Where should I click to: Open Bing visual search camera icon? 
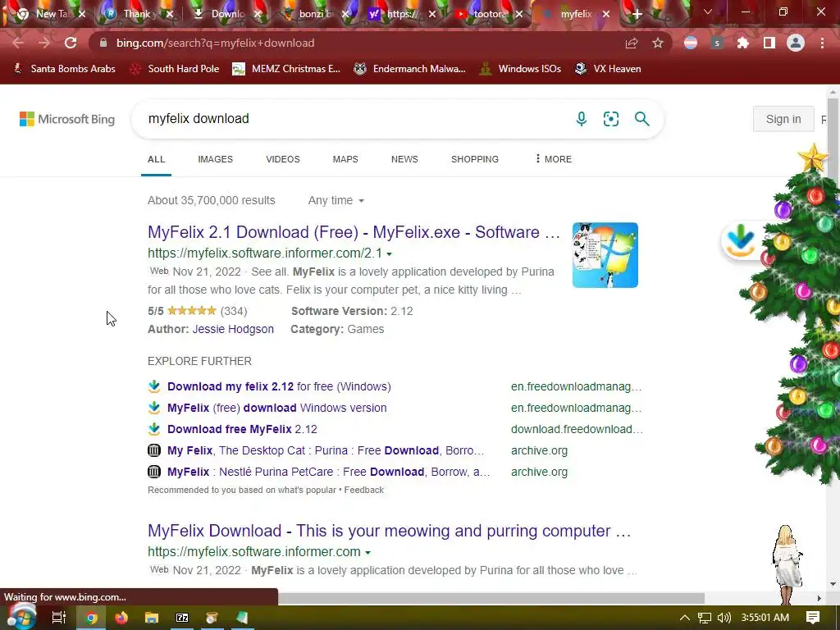click(610, 119)
